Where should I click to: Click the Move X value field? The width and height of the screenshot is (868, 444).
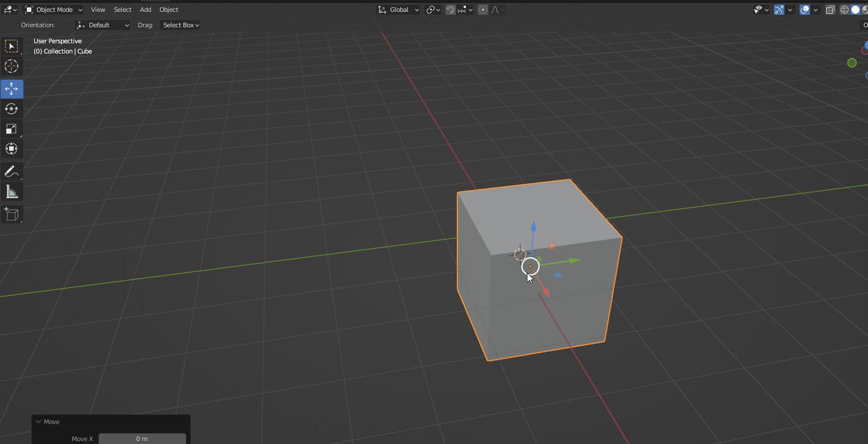click(x=142, y=438)
